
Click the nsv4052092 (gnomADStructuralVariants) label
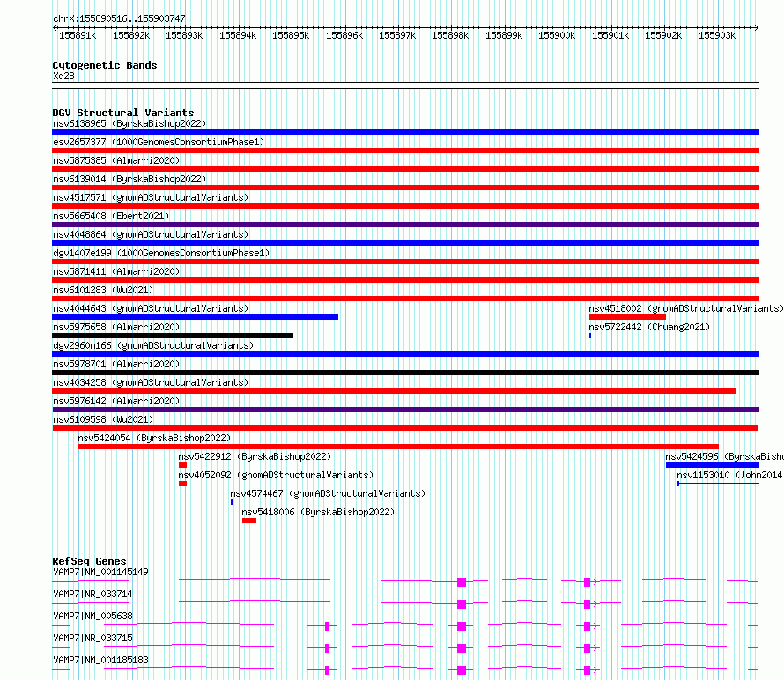(276, 475)
